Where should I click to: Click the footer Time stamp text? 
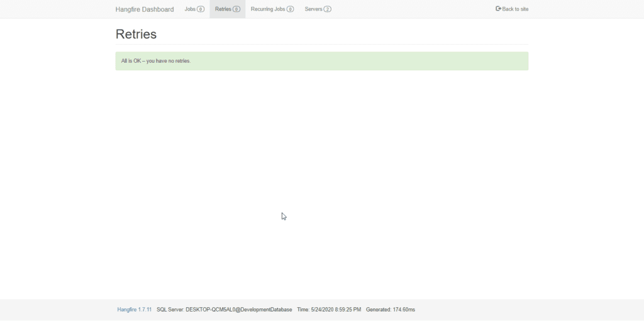(x=329, y=310)
